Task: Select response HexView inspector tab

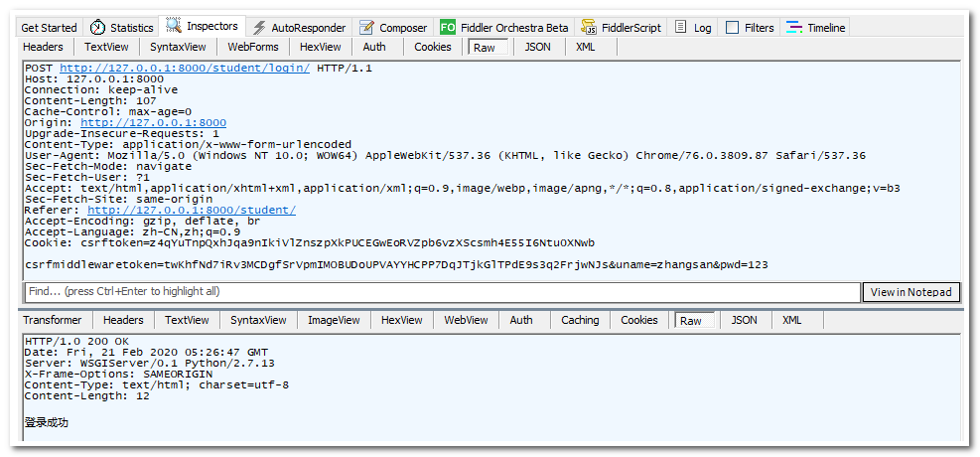Action: click(x=402, y=320)
